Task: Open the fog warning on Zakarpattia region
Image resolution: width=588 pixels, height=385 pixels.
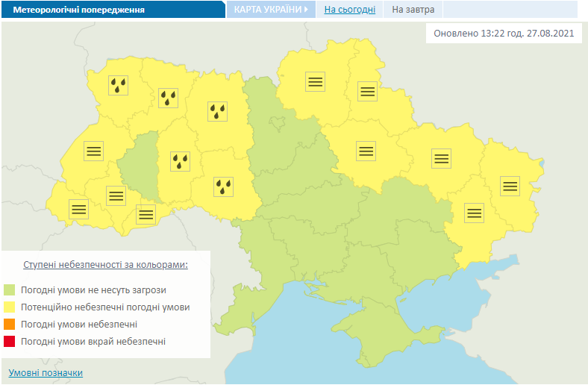Action: (x=78, y=208)
